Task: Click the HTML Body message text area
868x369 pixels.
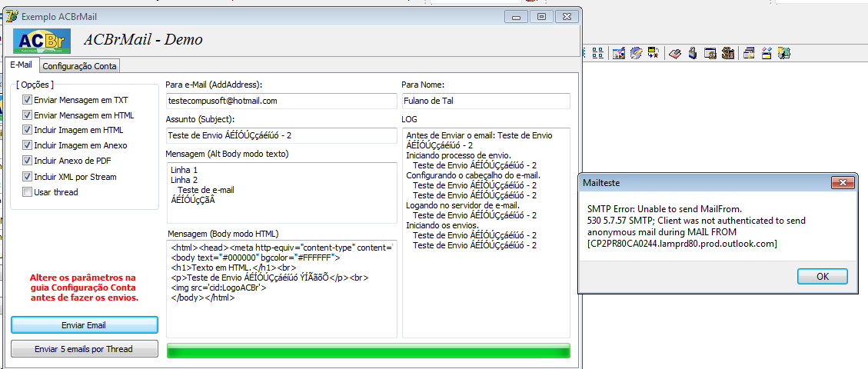Action: point(281,288)
